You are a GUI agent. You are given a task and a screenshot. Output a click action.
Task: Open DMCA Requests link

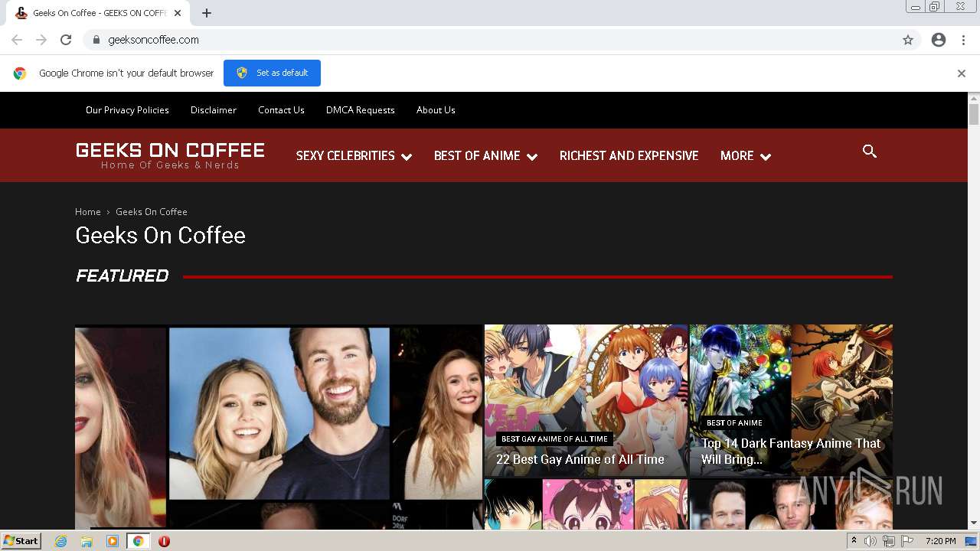pos(361,110)
